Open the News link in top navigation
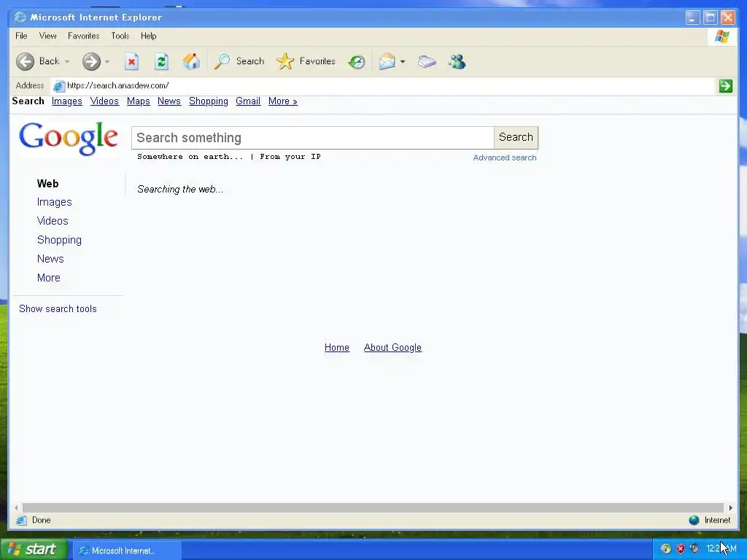747x560 pixels. click(169, 101)
